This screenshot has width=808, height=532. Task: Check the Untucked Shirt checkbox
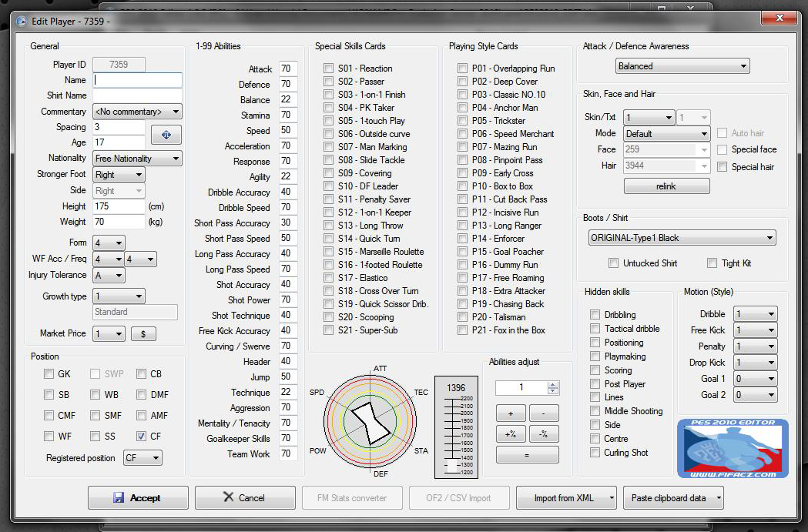pos(613,263)
